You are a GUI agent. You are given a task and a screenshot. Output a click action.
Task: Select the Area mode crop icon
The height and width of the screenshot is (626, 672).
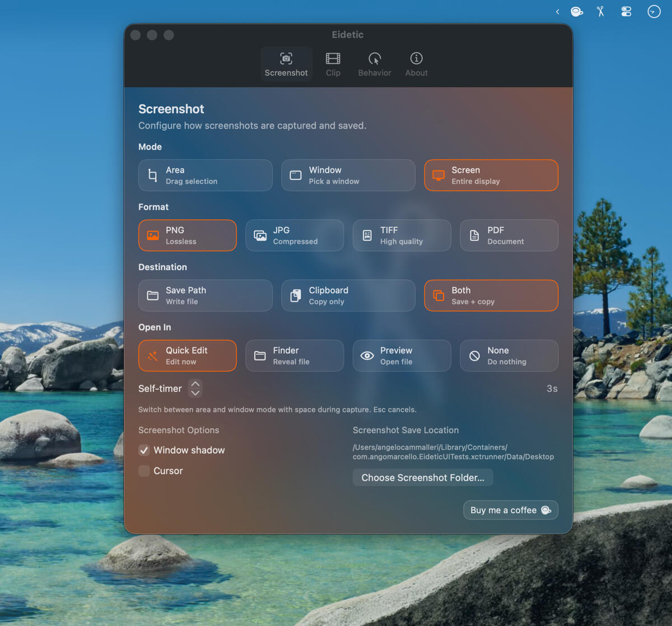pos(152,175)
